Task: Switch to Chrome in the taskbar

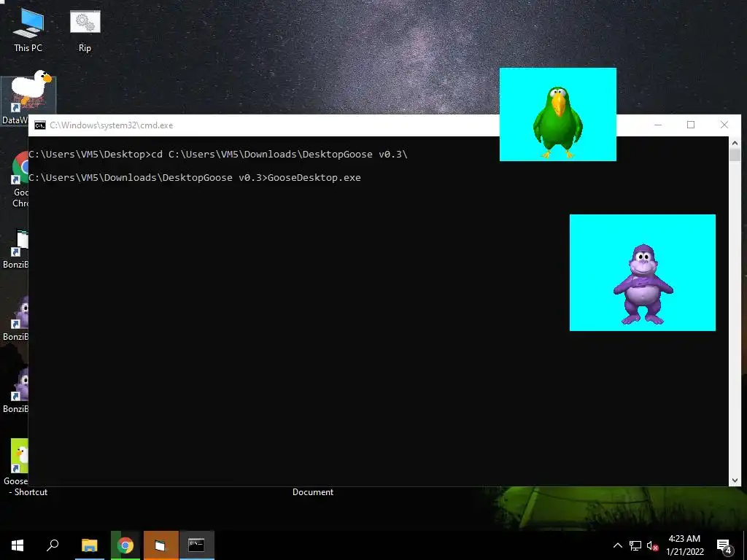Action: click(125, 545)
